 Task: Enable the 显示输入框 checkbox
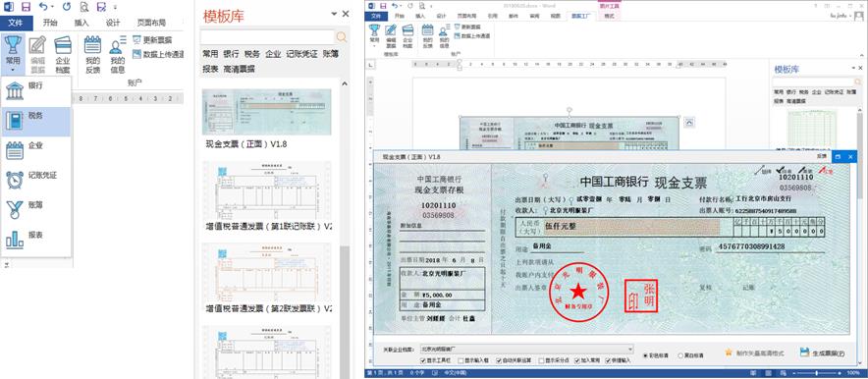pos(460,360)
